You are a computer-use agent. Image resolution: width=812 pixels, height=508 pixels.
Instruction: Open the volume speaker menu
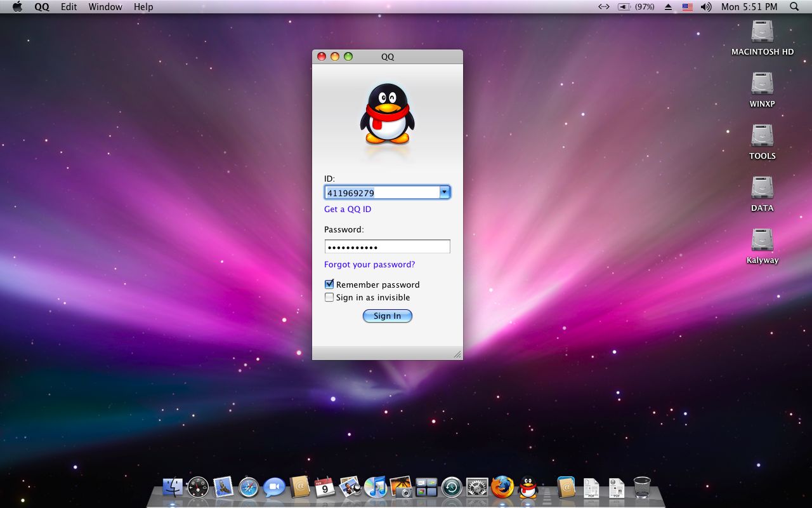(x=706, y=7)
